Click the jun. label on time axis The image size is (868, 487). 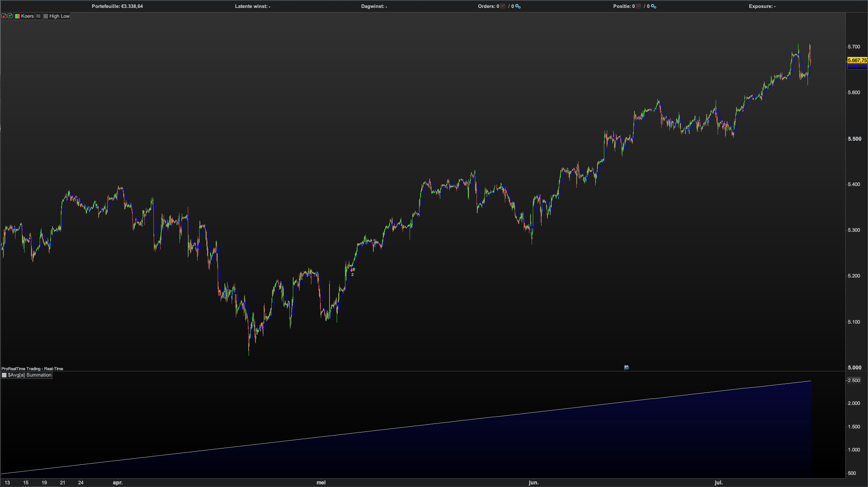click(534, 482)
